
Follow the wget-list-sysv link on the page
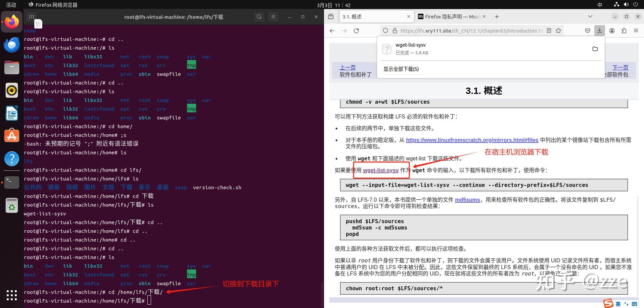click(x=380, y=170)
